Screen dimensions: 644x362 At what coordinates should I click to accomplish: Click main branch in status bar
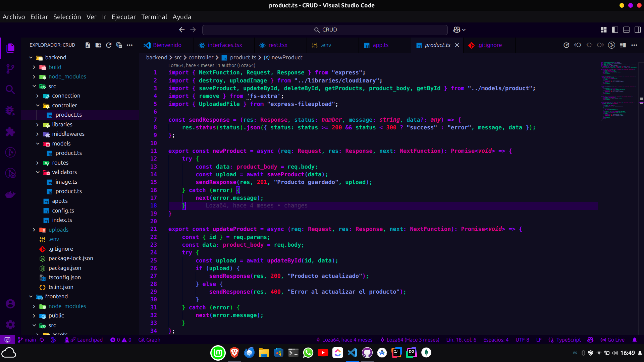(27, 340)
